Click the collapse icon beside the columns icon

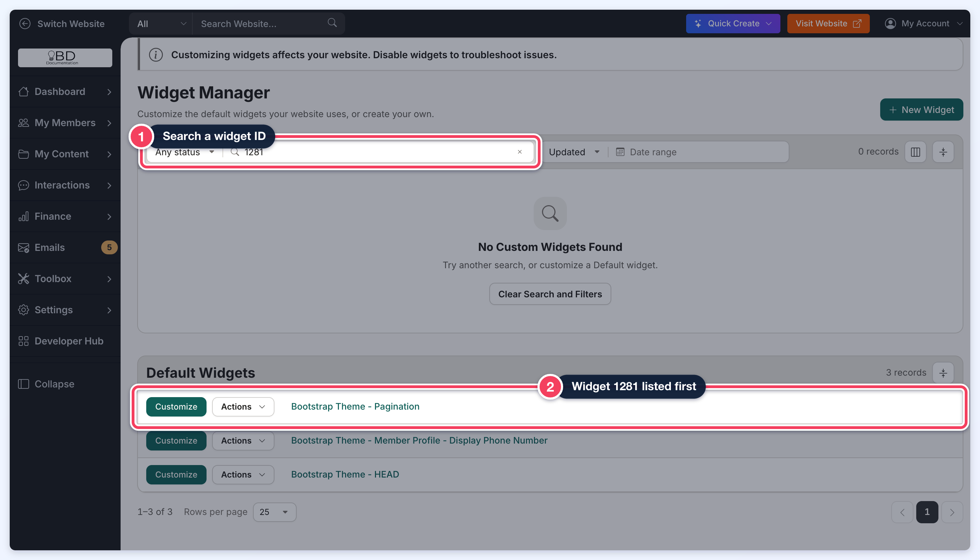[x=943, y=152]
